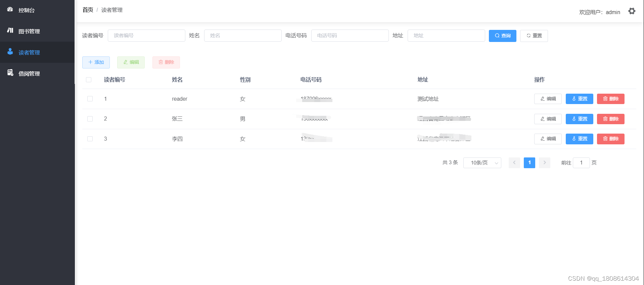The height and width of the screenshot is (285, 644).
Task: Click the books icon for 图书管理
Action: point(10,31)
